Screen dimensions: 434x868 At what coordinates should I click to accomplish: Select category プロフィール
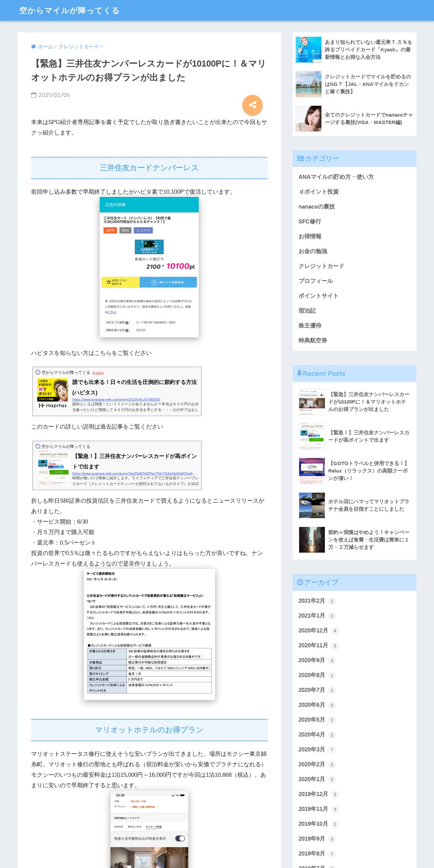tap(316, 281)
